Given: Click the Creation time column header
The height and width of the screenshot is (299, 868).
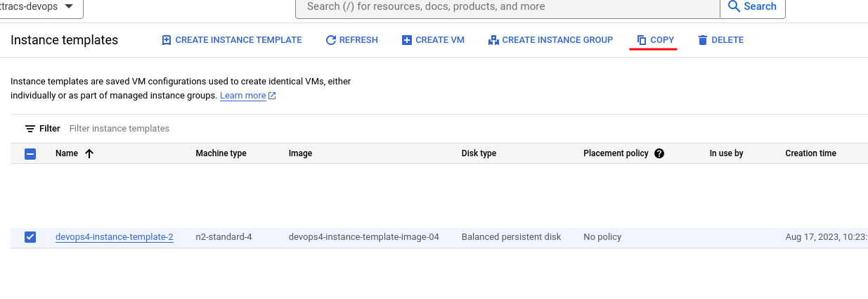Looking at the screenshot, I should click(810, 153).
